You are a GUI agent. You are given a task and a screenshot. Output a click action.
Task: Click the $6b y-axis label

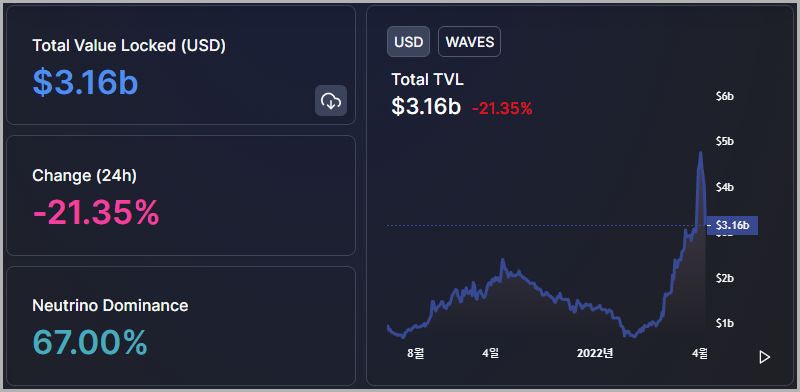click(x=725, y=96)
